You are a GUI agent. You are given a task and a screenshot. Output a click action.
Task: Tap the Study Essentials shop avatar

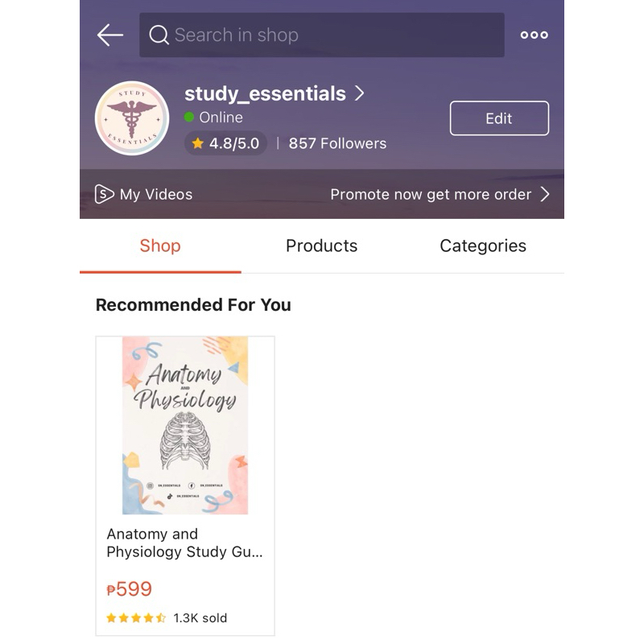(132, 118)
